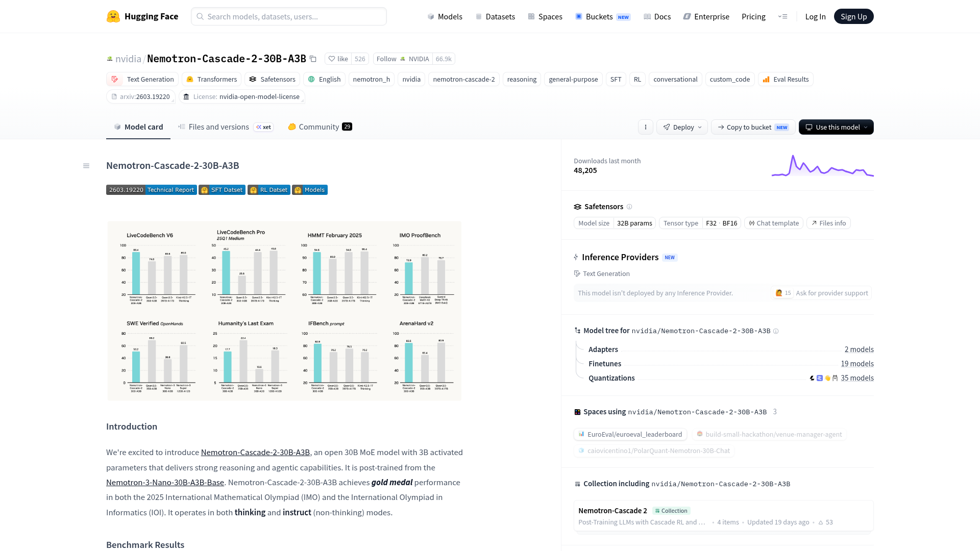The image size is (980, 551).
Task: Open the table of contents icon
Action: [86, 166]
